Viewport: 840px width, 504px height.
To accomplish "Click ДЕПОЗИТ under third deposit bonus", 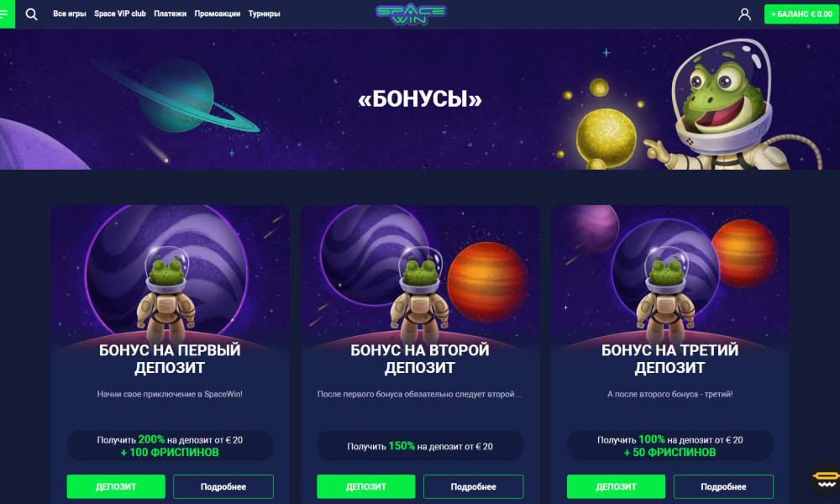I will [x=616, y=486].
